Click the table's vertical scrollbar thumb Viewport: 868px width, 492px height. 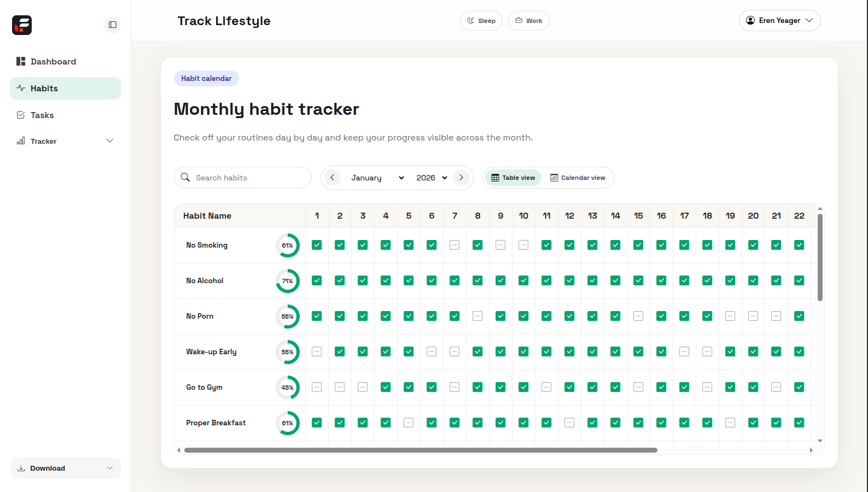(820, 257)
